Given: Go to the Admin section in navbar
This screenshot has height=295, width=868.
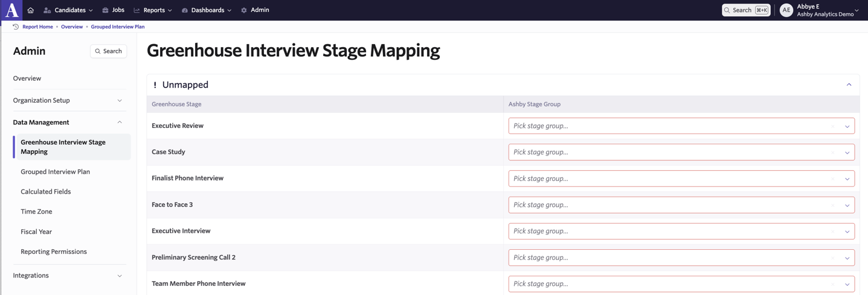Looking at the screenshot, I should [255, 10].
